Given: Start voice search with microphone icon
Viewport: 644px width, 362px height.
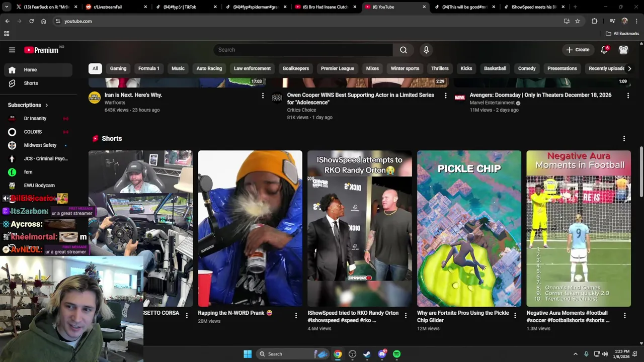Looking at the screenshot, I should [426, 50].
